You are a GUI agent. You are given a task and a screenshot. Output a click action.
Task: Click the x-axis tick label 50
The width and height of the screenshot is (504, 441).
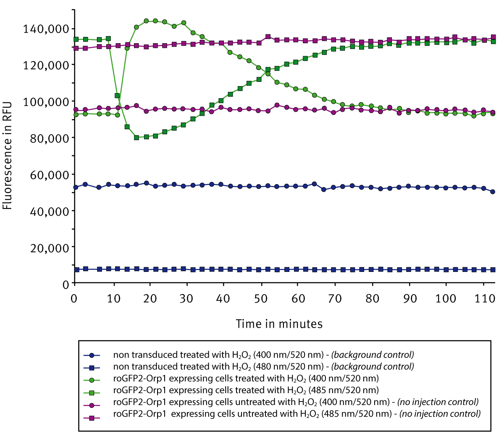(261, 298)
